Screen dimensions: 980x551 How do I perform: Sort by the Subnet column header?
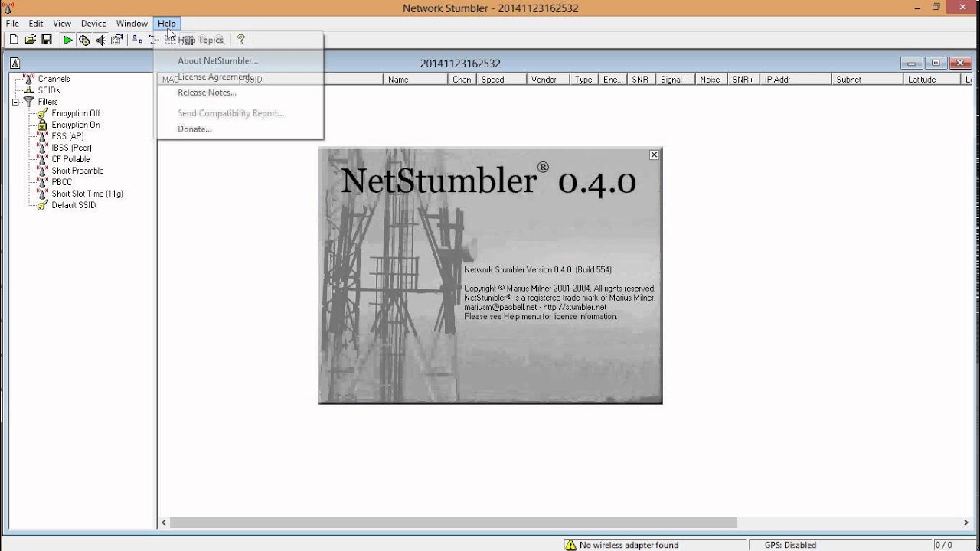(x=867, y=80)
